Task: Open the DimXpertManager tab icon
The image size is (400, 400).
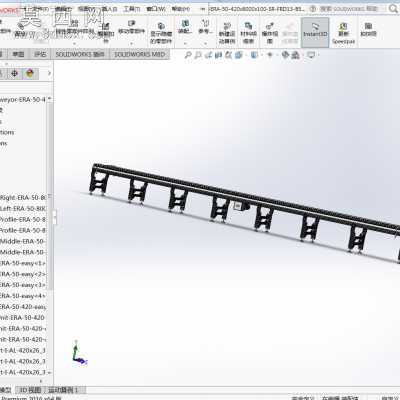Action: click(14, 73)
